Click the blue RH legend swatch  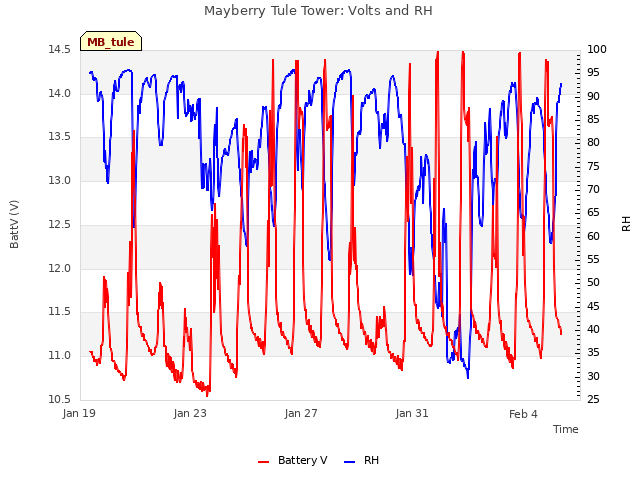(x=350, y=462)
